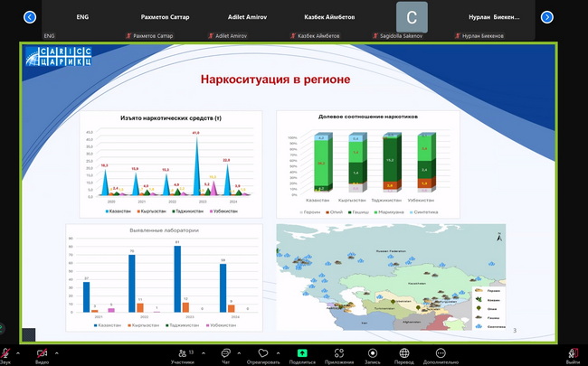This screenshot has width=588, height=366.
Task: Open the Перевод interpretation globe icon
Action: click(403, 353)
